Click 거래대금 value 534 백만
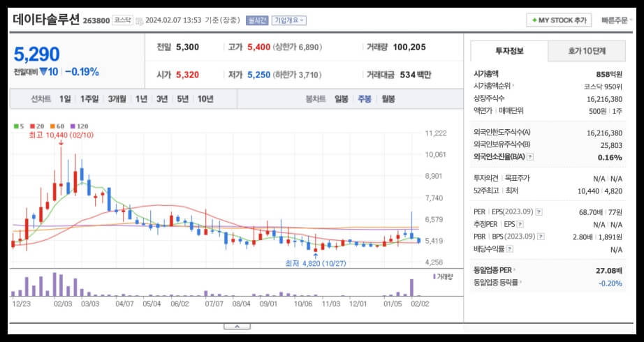644x342 pixels. [x=416, y=75]
